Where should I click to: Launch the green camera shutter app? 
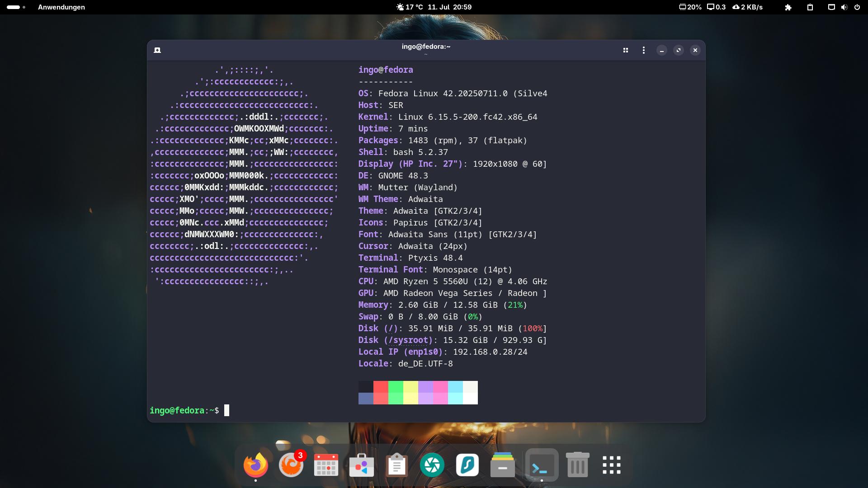[x=432, y=465]
